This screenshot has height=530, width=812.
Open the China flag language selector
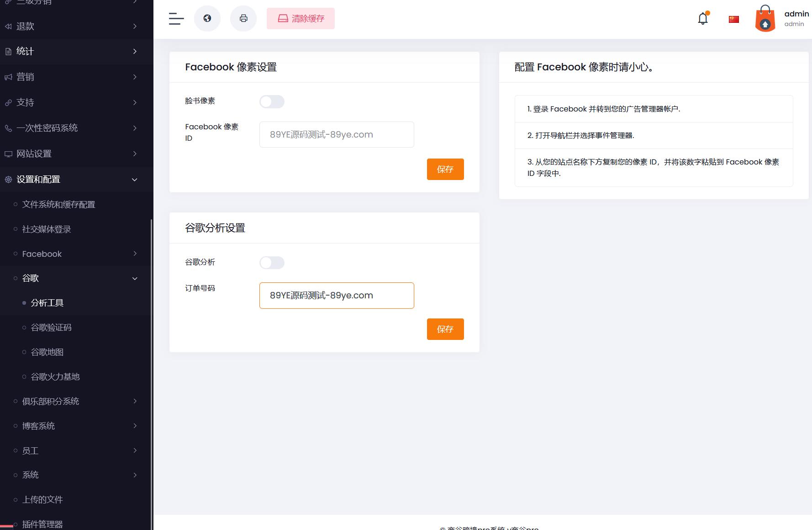click(x=734, y=19)
